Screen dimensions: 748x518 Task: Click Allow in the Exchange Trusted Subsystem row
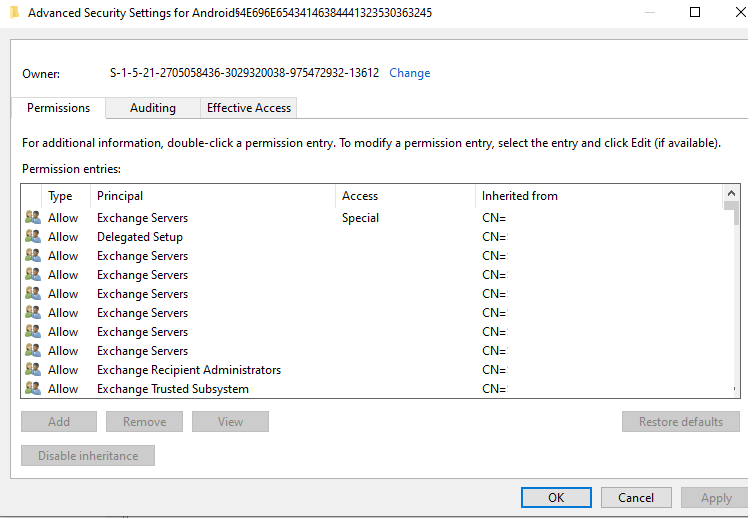pos(63,389)
